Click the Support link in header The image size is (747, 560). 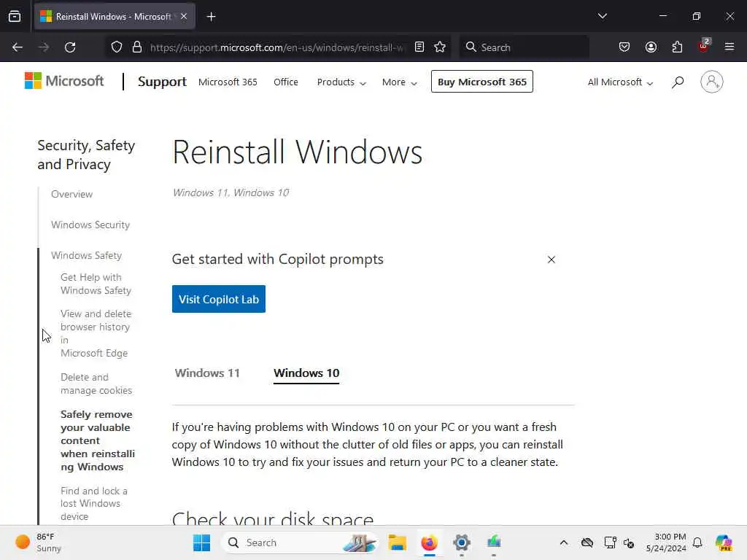[x=162, y=82]
